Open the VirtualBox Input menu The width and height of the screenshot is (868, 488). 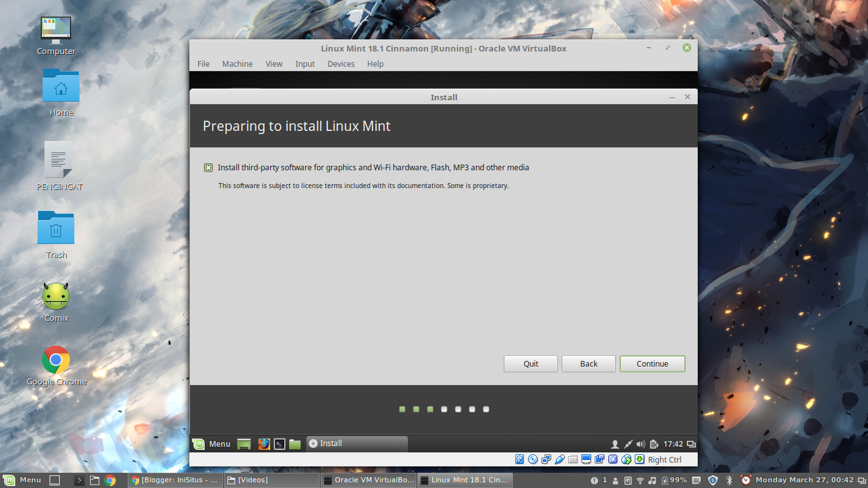305,64
